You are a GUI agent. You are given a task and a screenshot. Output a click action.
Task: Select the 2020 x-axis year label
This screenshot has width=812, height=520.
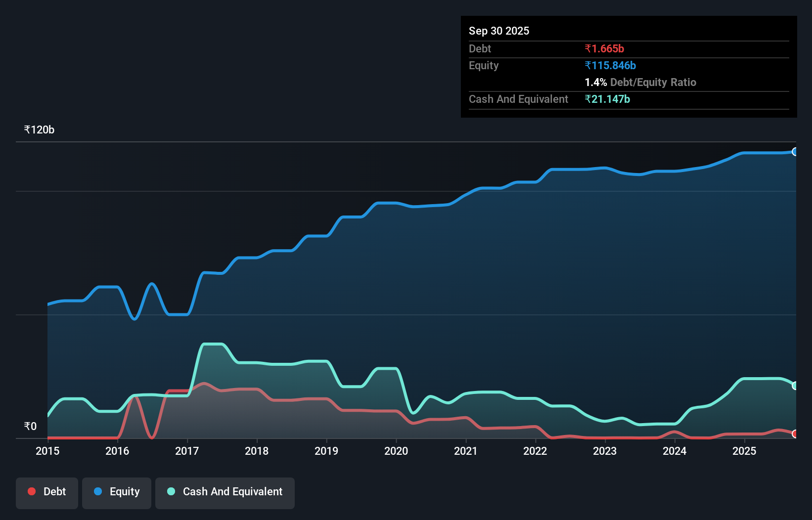[396, 451]
